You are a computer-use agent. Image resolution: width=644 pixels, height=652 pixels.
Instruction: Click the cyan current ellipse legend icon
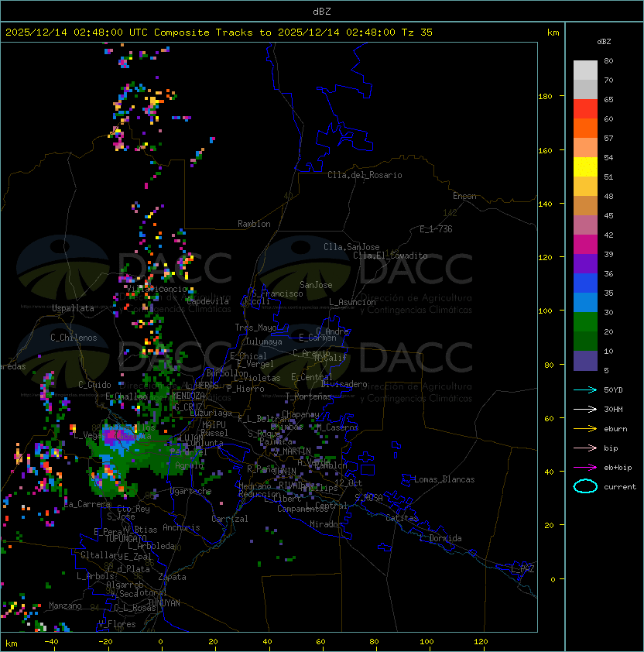[585, 486]
